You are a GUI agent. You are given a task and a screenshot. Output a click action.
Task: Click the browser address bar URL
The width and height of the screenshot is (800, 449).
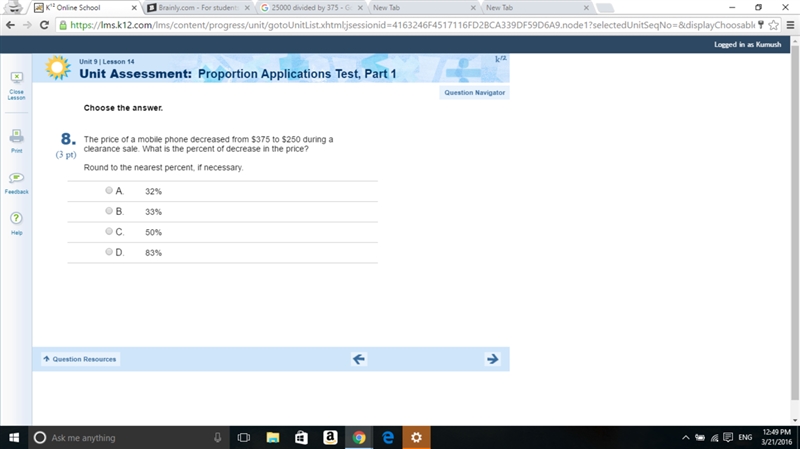412,25
